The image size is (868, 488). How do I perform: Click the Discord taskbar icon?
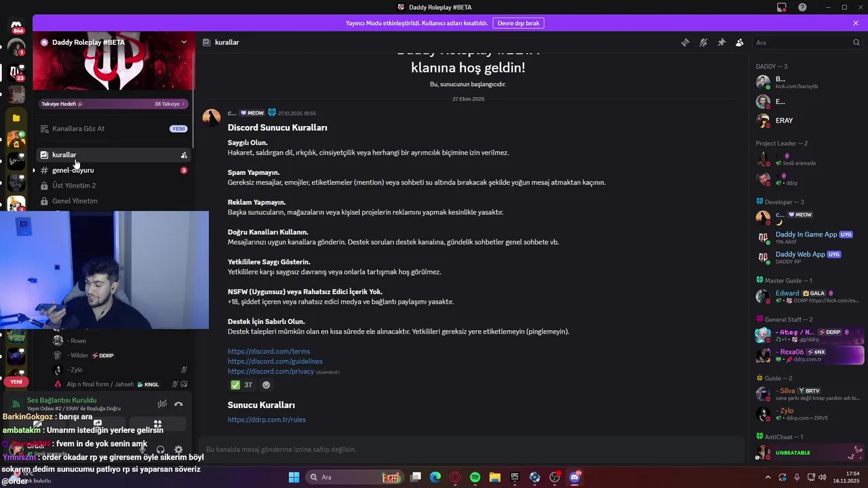click(x=575, y=477)
